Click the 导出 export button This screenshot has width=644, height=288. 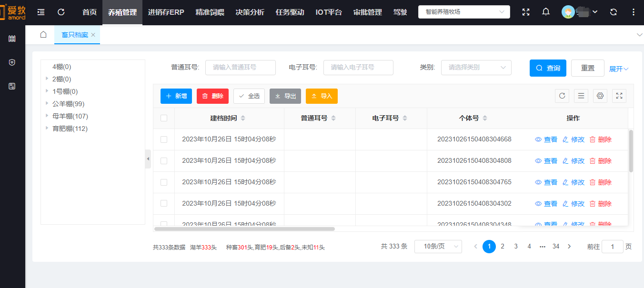285,96
